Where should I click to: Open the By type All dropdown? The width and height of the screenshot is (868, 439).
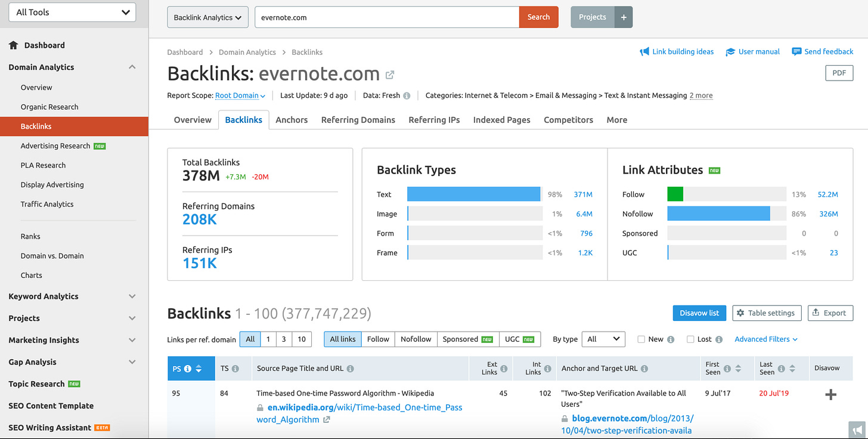[x=603, y=339]
